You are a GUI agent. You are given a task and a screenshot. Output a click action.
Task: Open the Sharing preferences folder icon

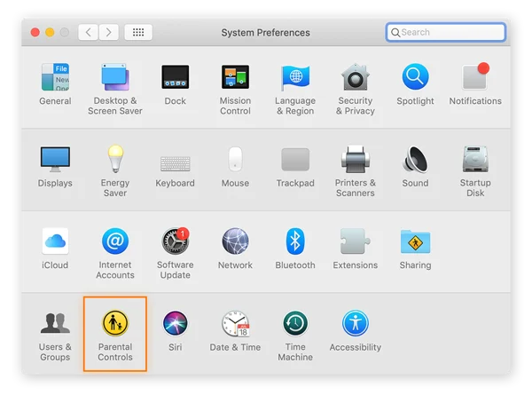coord(415,241)
